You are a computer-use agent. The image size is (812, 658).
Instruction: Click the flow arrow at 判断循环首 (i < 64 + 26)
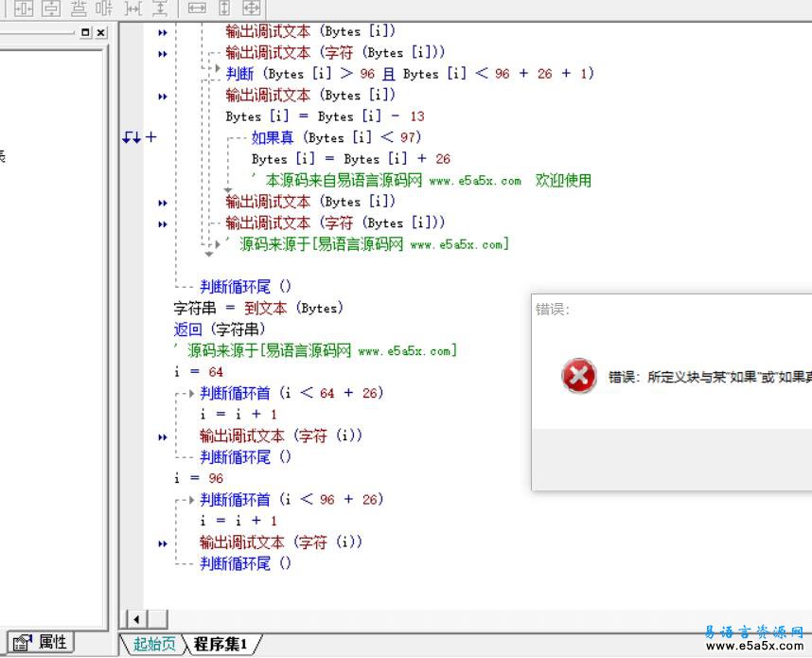click(191, 393)
